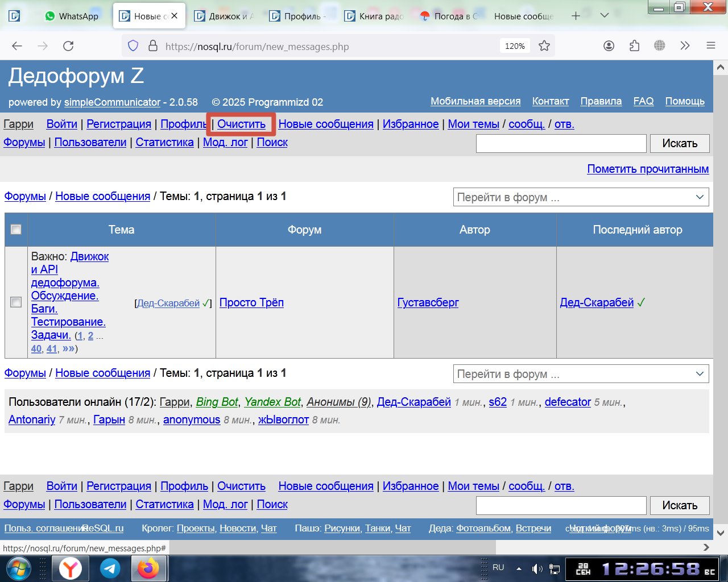The image size is (728, 582).
Task: Open Telegram from the taskbar
Action: (x=110, y=568)
